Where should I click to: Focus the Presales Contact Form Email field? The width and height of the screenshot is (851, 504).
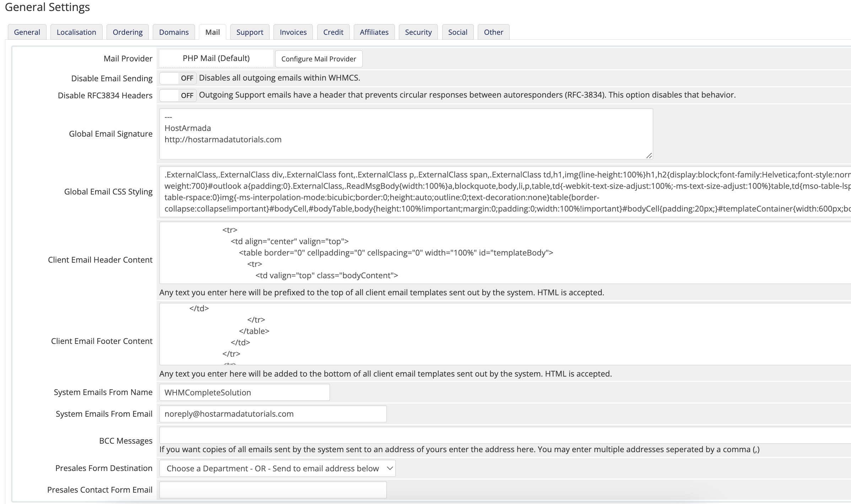point(273,490)
